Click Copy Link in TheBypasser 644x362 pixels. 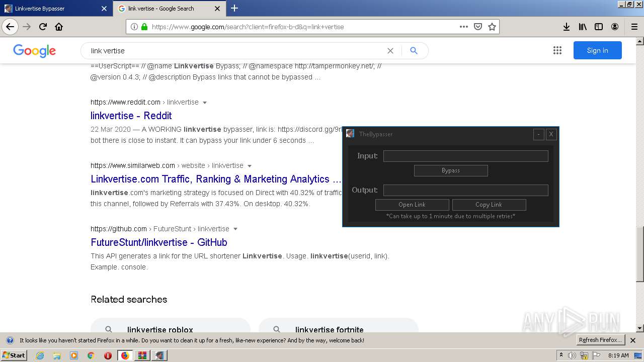coord(489,205)
